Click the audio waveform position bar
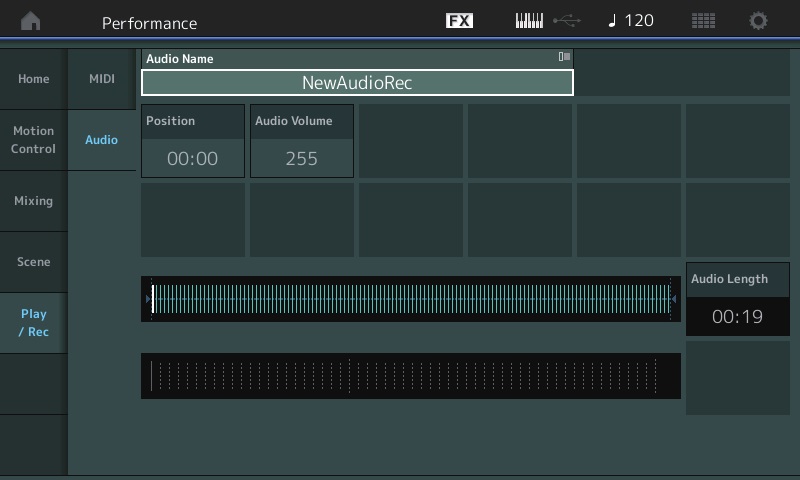 point(410,299)
